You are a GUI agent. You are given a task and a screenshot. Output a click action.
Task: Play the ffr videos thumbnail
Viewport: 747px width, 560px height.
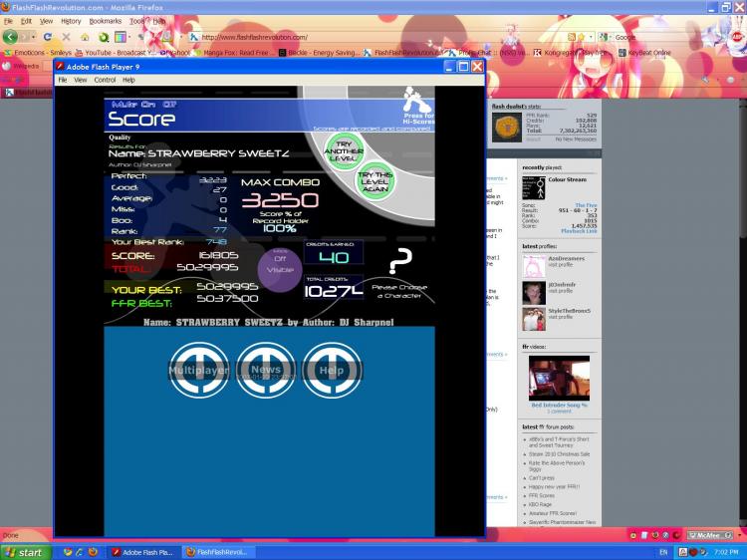click(559, 378)
